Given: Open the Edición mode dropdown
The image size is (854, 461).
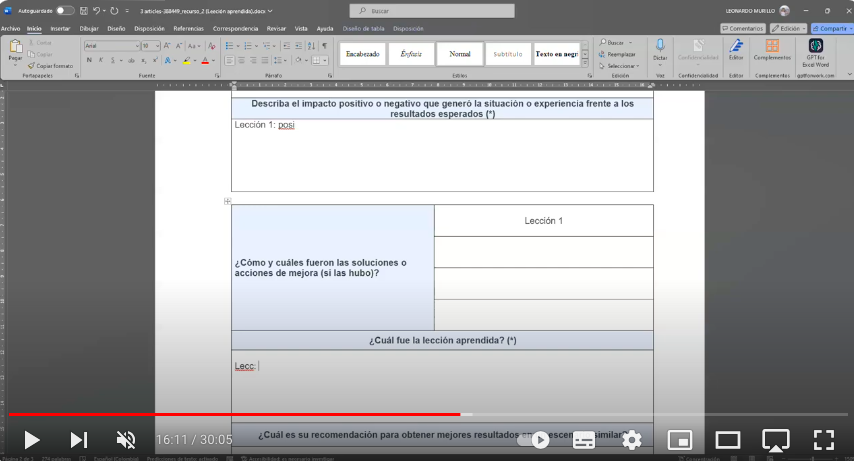Looking at the screenshot, I should tap(791, 29).
